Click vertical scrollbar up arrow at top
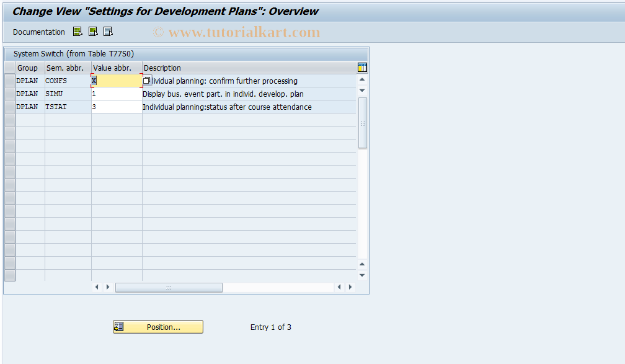This screenshot has width=625, height=364. pyautogui.click(x=362, y=80)
